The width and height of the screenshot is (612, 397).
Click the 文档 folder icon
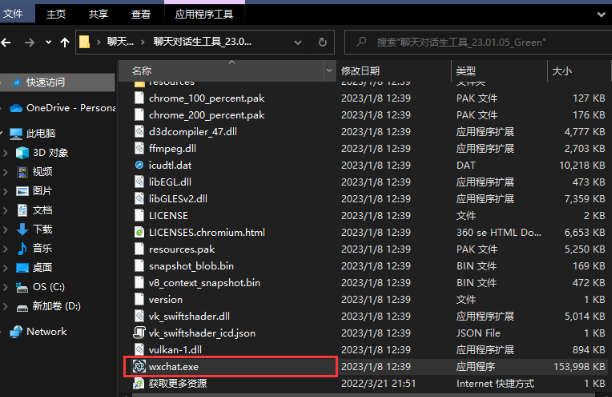tap(22, 210)
